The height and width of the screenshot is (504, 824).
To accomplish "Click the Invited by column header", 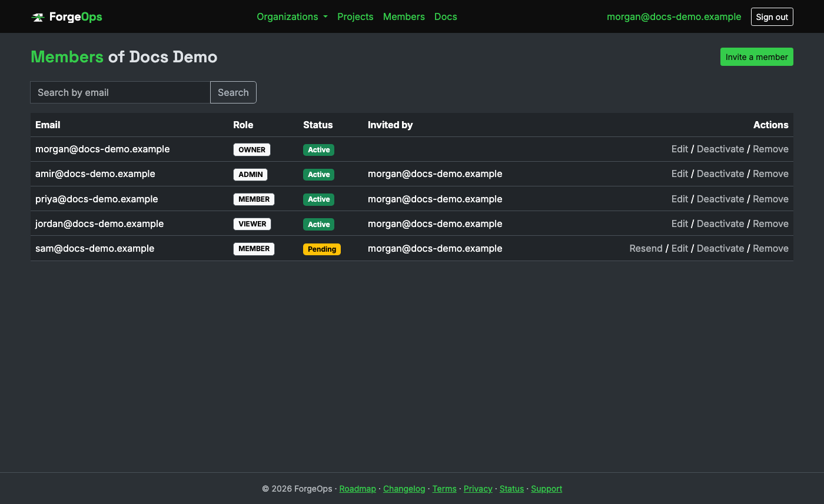I will coord(390,125).
